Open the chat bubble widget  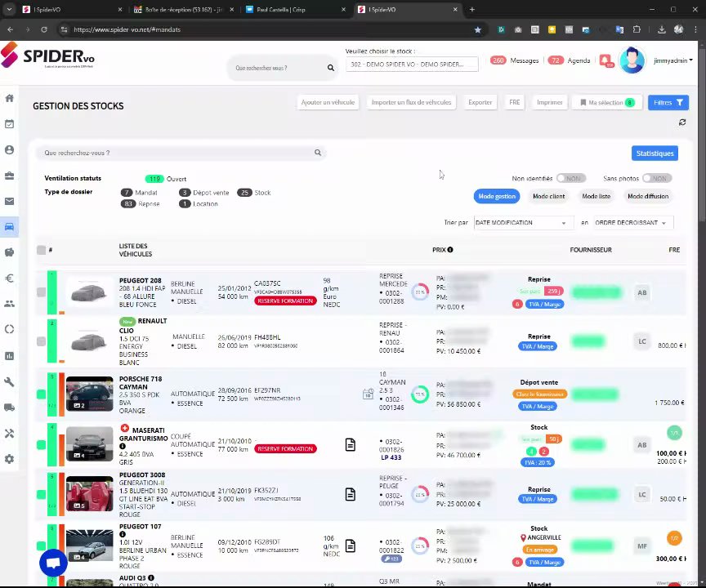[x=53, y=563]
